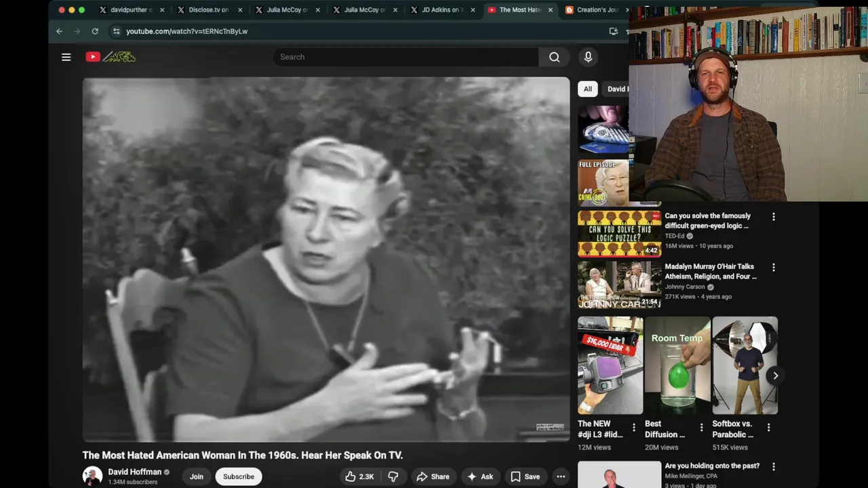
Task: Open the Mike Meilinger video thumbnail
Action: coord(619,474)
